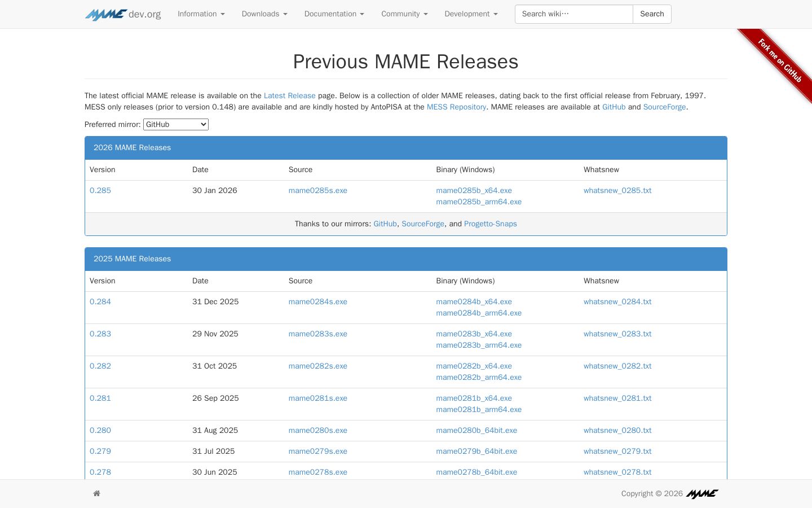Download mame0283s.exe source
Screen dimensions: 812x508
pyautogui.click(x=318, y=334)
